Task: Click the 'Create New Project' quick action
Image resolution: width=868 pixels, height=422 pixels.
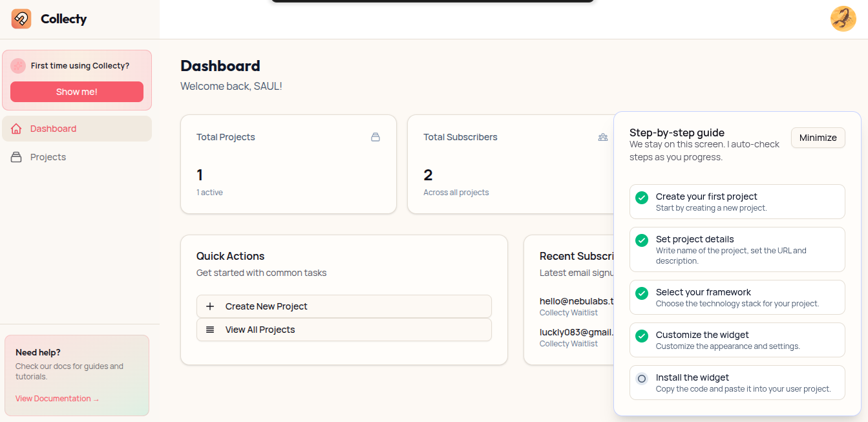Action: click(266, 306)
